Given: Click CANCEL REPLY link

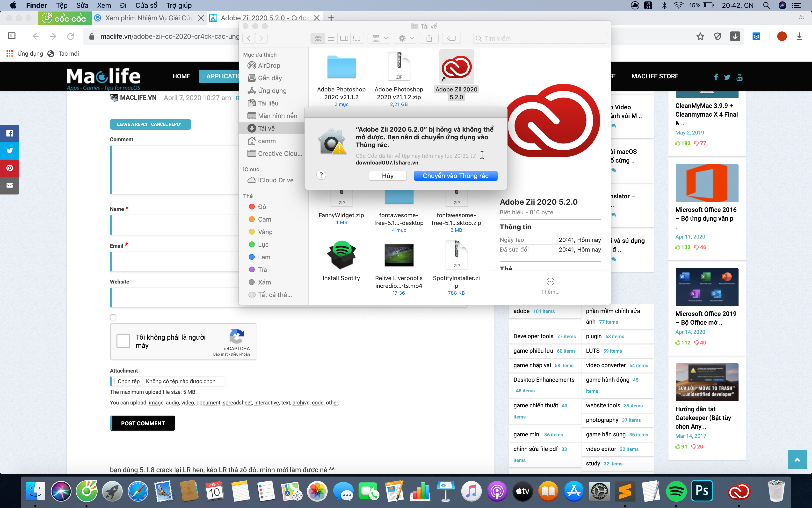Looking at the screenshot, I should click(x=166, y=124).
